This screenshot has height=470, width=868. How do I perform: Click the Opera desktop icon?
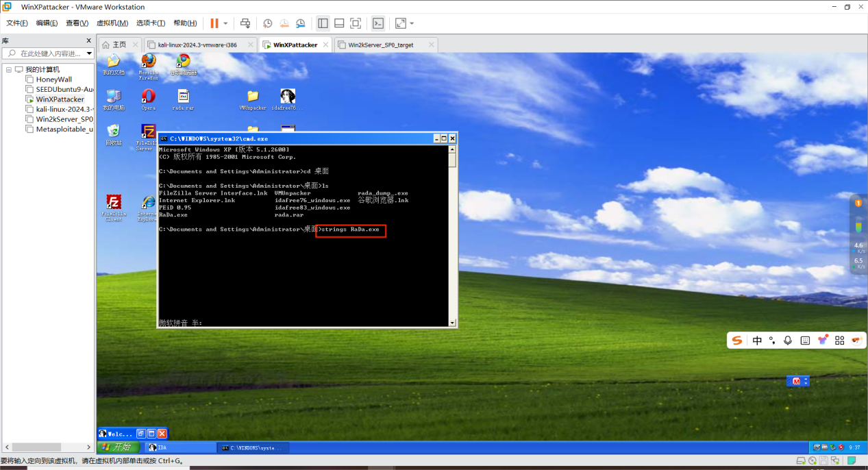click(148, 99)
